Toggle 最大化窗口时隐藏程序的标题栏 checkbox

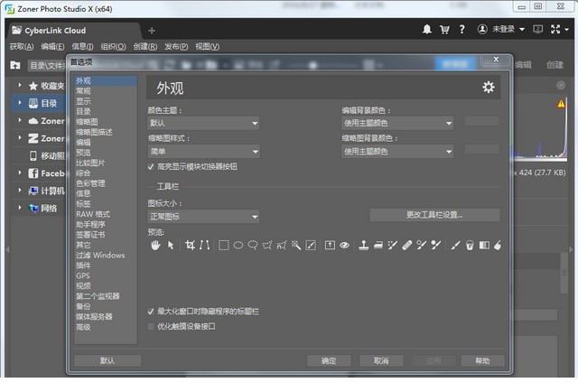pyautogui.click(x=151, y=312)
